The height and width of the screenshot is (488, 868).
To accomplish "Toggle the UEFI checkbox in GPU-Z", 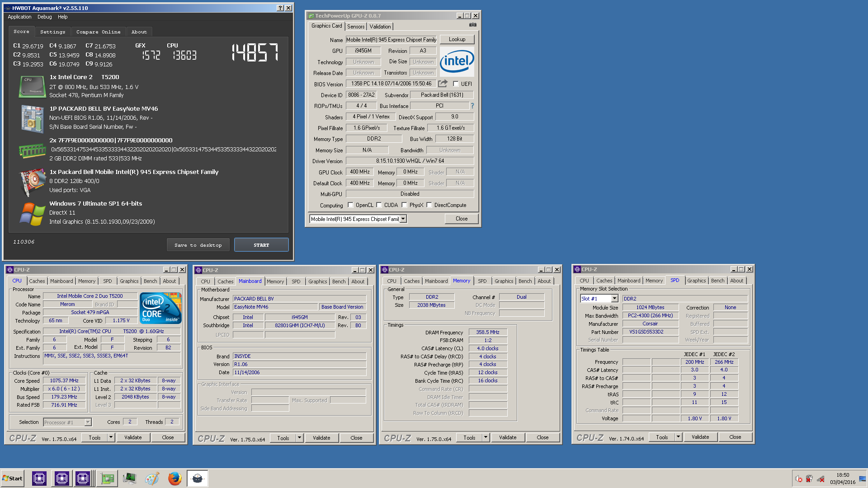I will (456, 84).
